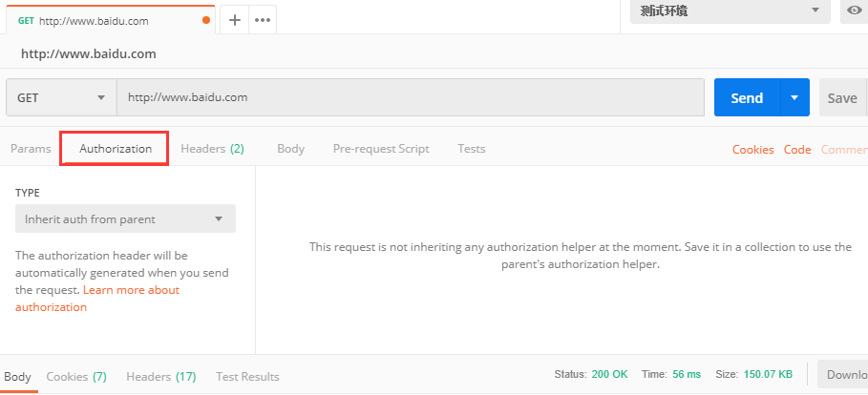Open the GET method dropdown
The image size is (868, 395).
(x=61, y=97)
